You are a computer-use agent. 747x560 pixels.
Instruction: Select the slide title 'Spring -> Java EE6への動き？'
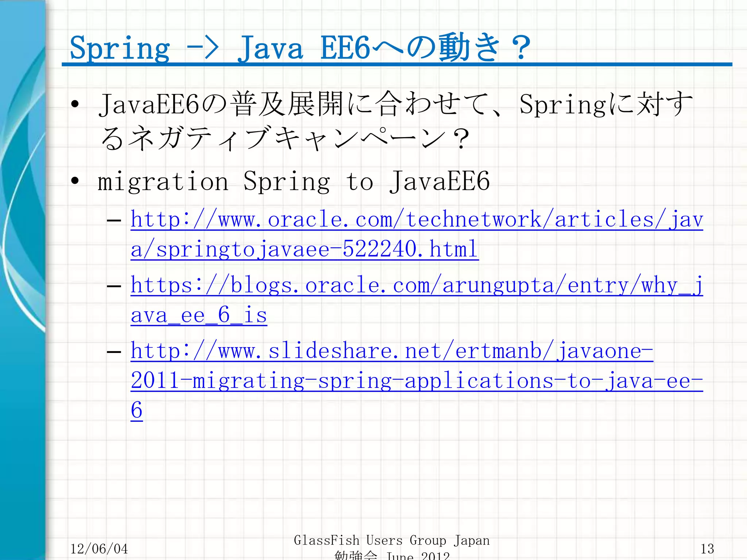click(x=300, y=47)
